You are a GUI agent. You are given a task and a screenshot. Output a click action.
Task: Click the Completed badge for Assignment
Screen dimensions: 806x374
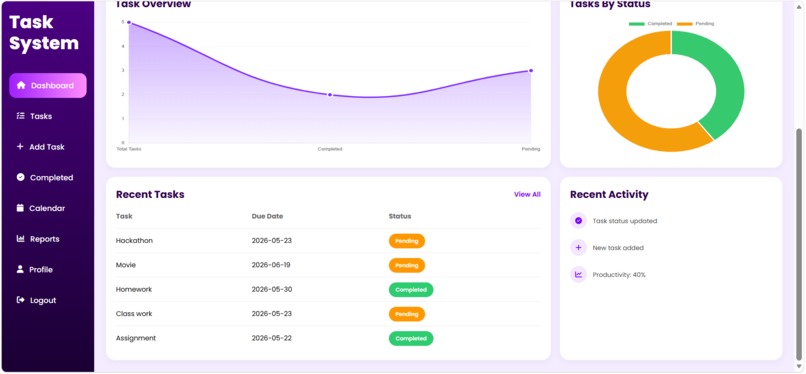[x=411, y=339]
